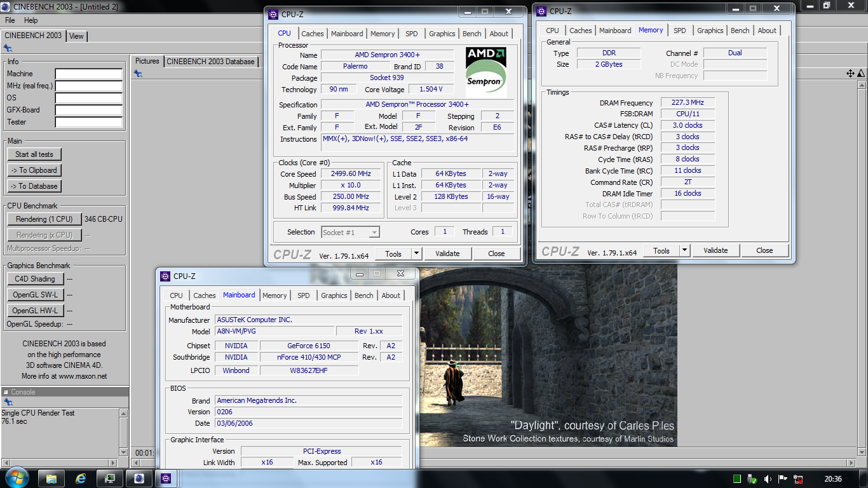Click the Safely Remove Hardware tray icon
The image size is (868, 488).
coord(752,479)
